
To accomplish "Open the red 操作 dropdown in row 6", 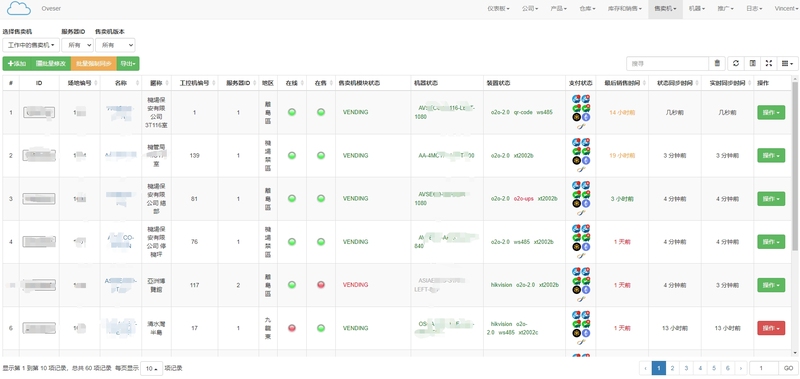I will coord(771,328).
